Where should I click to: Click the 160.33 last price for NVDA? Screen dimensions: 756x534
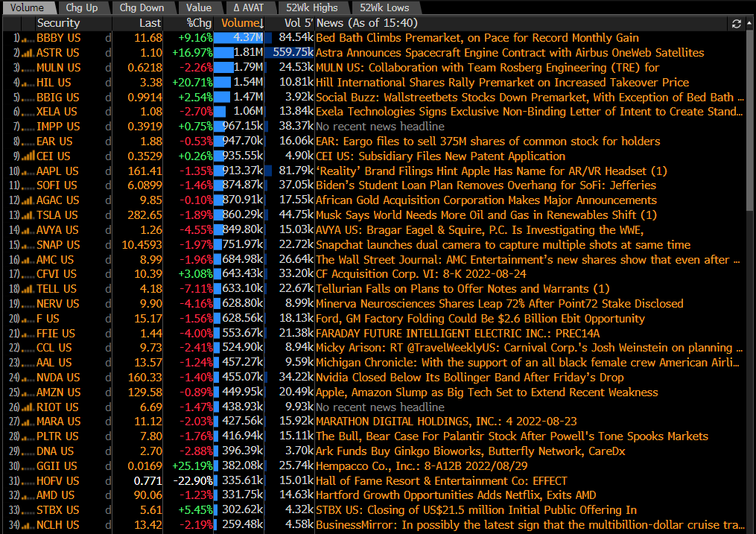tap(145, 378)
